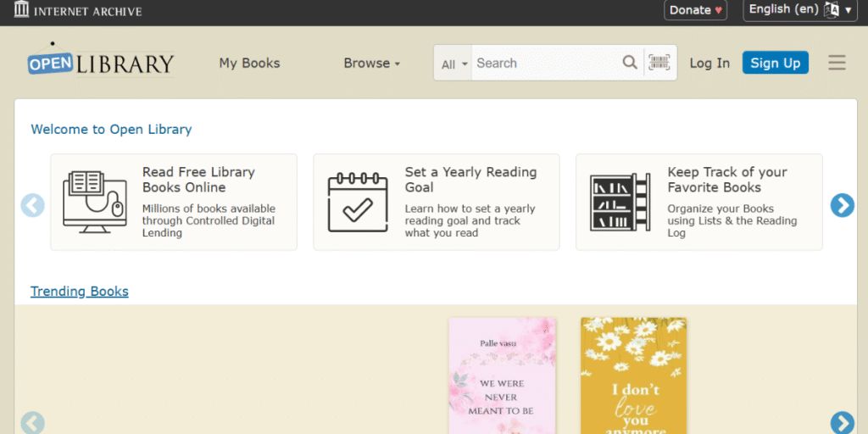Viewport: 868px width, 434px height.
Task: Open the Trending Books link
Action: [79, 292]
